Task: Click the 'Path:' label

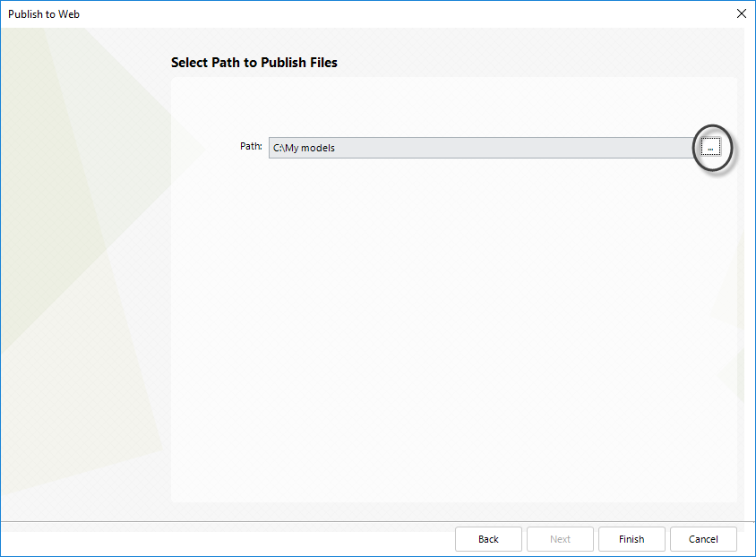Action: 251,146
